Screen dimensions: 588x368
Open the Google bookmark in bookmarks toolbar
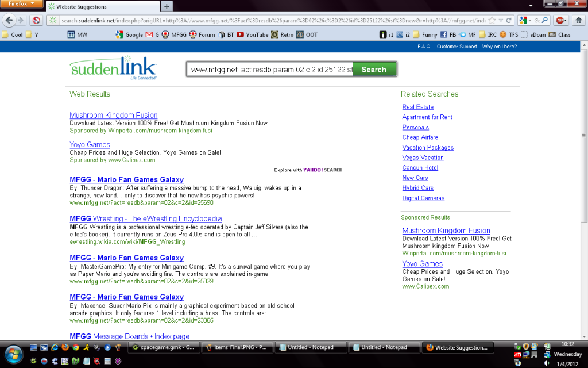pos(129,34)
